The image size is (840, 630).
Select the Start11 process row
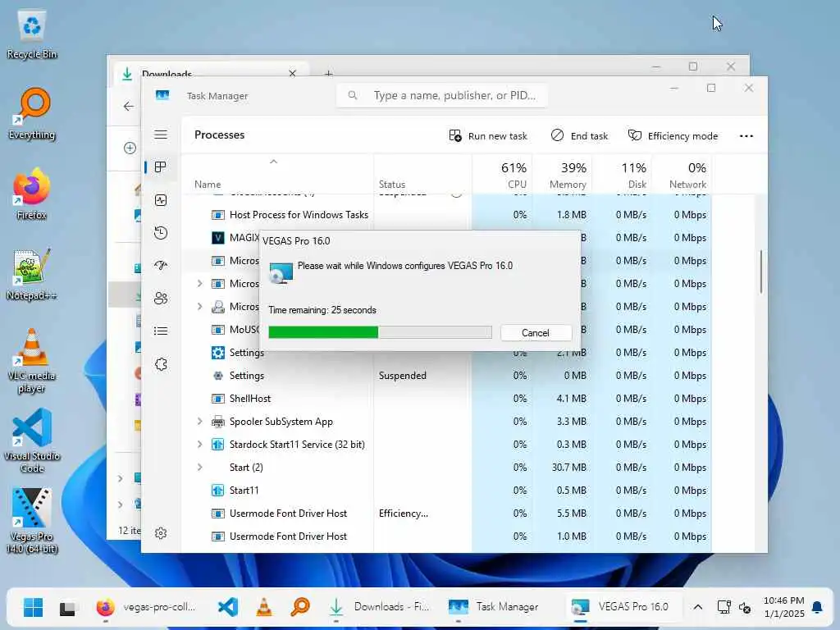(447, 491)
